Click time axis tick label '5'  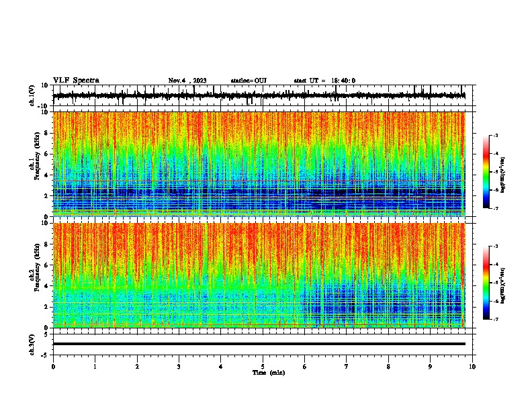263,367
